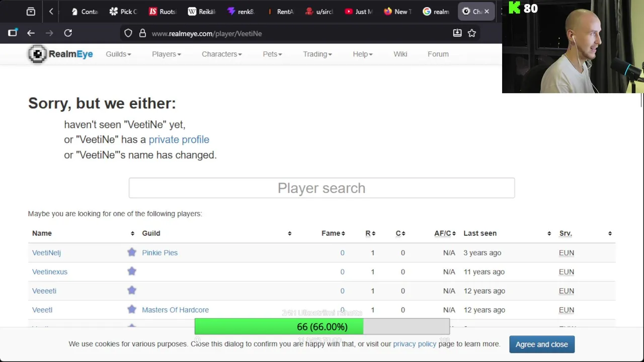Image resolution: width=644 pixels, height=362 pixels.
Task: Switch to the 'Conta' tab
Action: (x=84, y=12)
